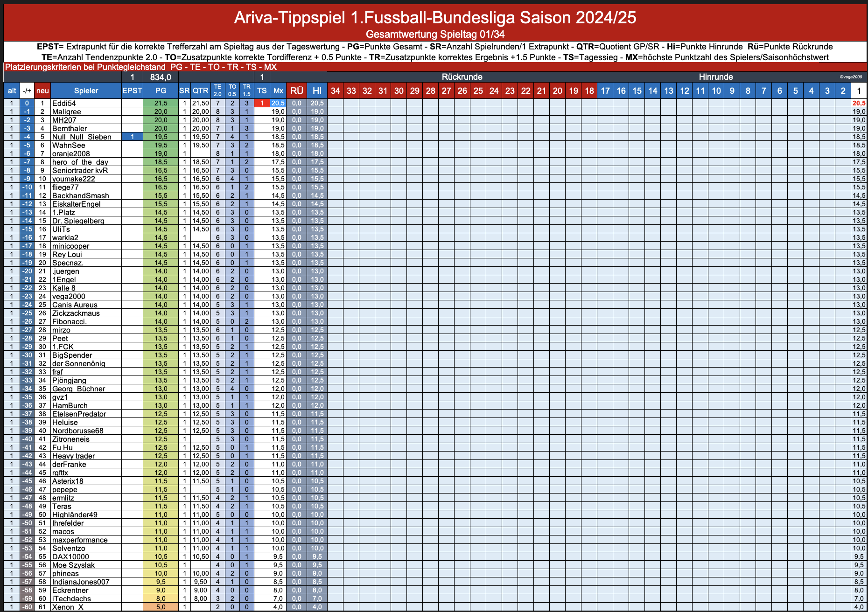Click the red 20,5 in matchday 1 column

859,103
